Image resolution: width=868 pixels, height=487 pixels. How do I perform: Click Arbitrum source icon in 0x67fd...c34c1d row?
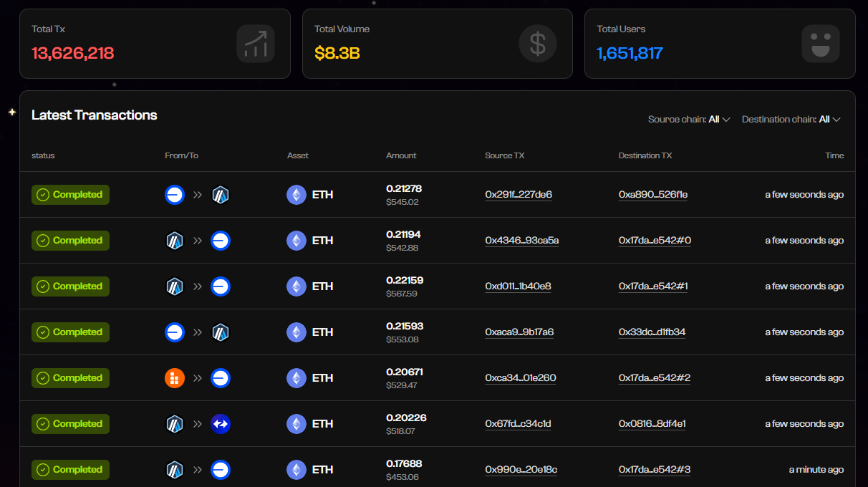(175, 424)
